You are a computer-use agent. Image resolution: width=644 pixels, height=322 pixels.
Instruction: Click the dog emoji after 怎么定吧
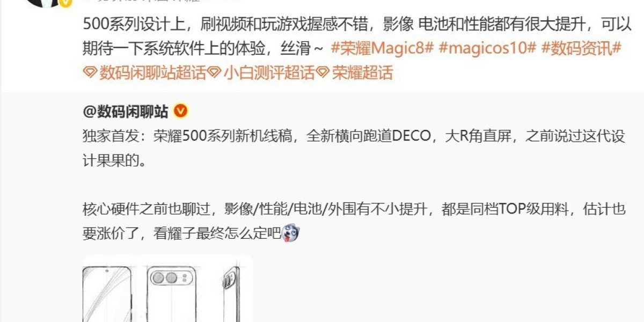coord(291,233)
